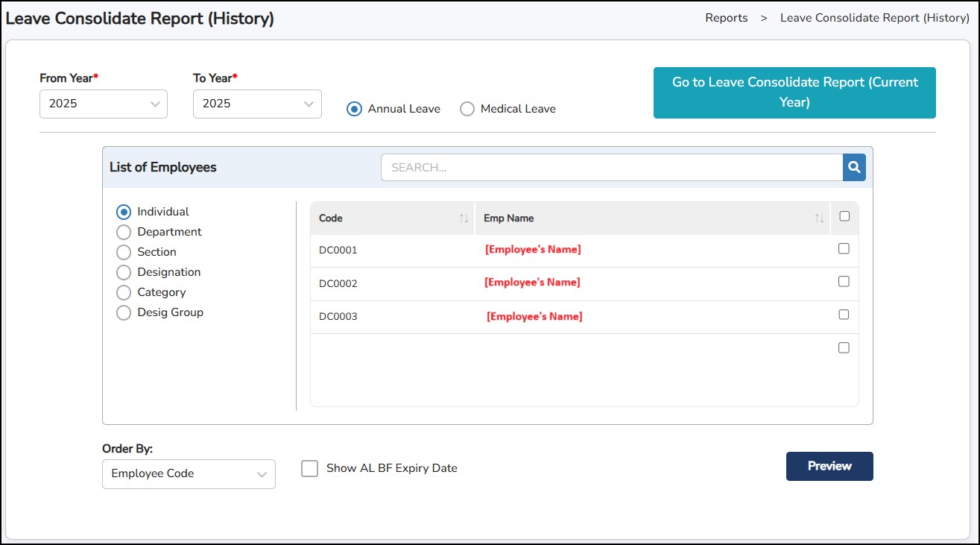Select the Designation radio option
The width and height of the screenshot is (980, 545).
[x=124, y=272]
